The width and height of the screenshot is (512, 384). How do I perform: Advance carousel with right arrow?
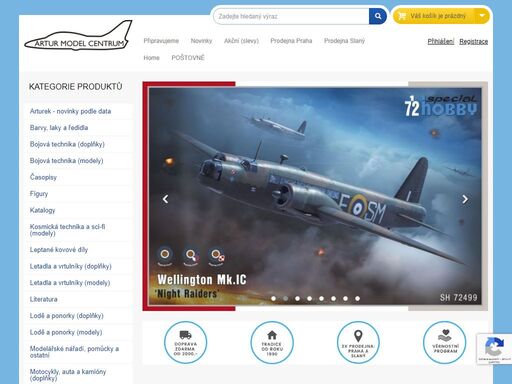coord(465,199)
